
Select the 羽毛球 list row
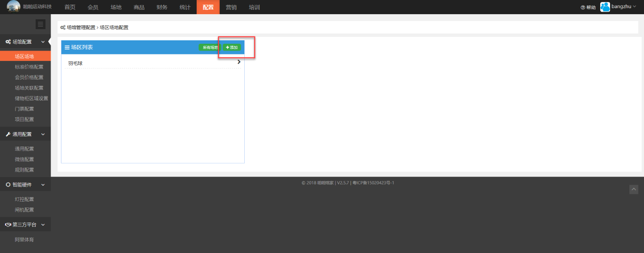[x=153, y=63]
